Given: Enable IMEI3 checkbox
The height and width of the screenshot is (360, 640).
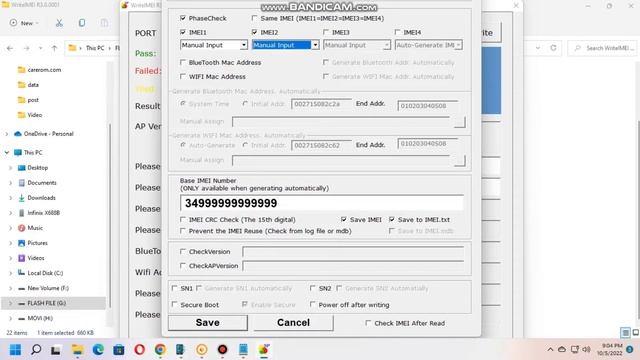Looking at the screenshot, I should (326, 32).
